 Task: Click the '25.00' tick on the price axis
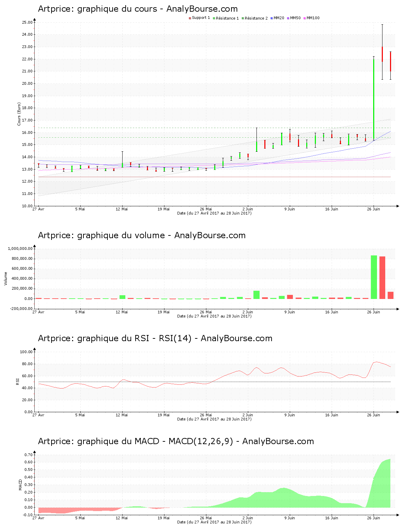click(x=27, y=22)
